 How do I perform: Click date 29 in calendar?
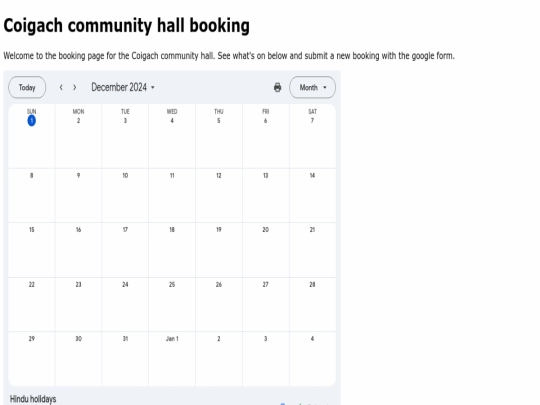click(x=32, y=339)
